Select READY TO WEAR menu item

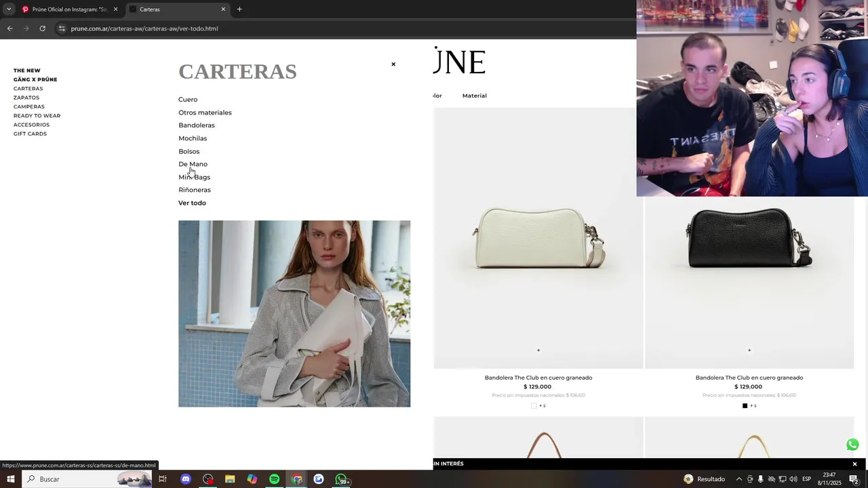click(x=37, y=116)
